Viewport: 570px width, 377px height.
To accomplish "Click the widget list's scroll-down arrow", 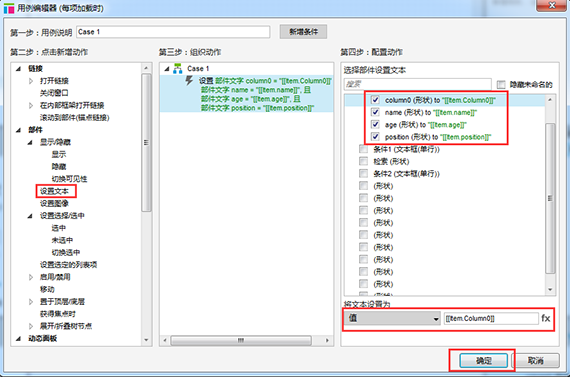I will pyautogui.click(x=550, y=290).
